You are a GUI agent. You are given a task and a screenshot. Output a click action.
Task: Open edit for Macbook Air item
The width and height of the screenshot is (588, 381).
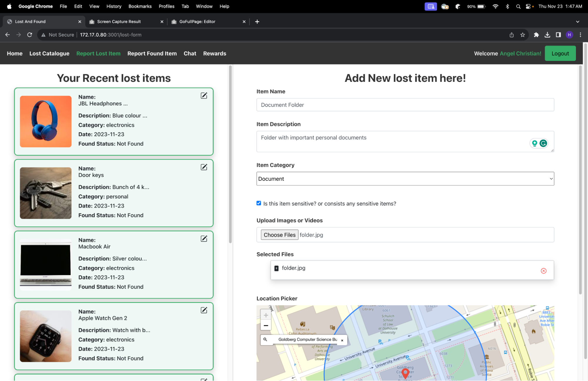tap(204, 239)
